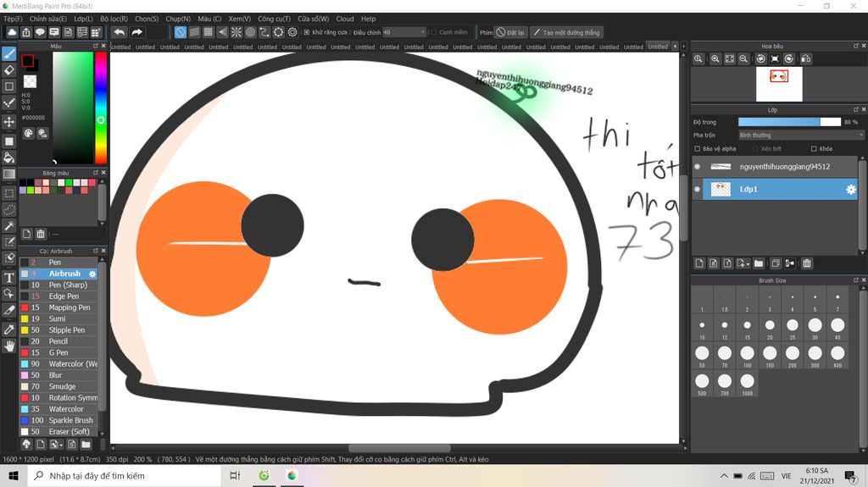This screenshot has height=487, width=868.
Task: Open Lớp1 layer settings gear
Action: point(851,190)
